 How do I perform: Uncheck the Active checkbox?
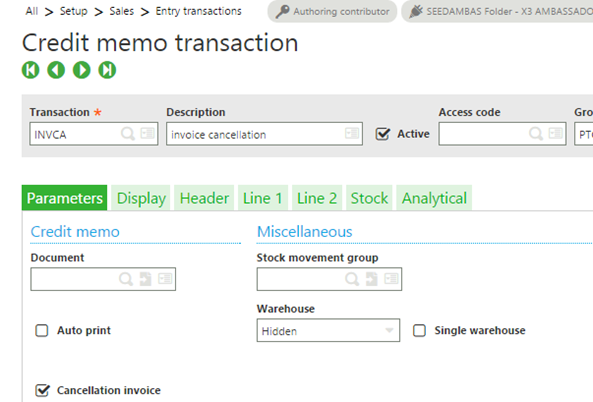[382, 134]
